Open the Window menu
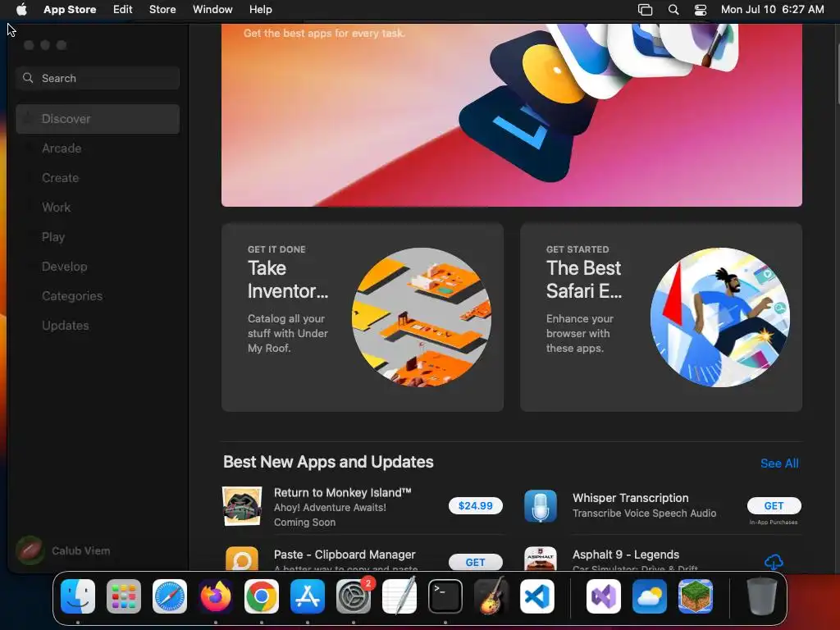 (212, 9)
